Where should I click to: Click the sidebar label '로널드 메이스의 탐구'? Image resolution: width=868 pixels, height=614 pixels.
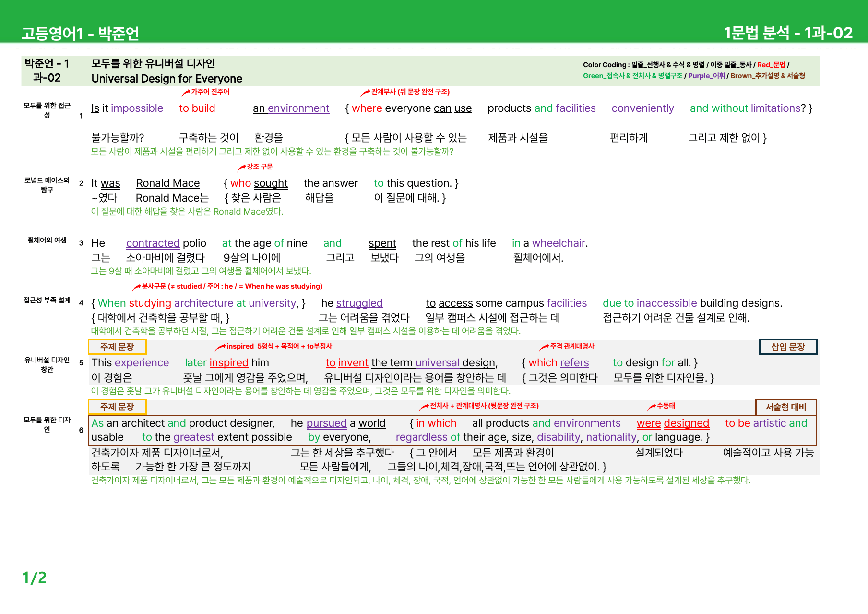pos(47,185)
